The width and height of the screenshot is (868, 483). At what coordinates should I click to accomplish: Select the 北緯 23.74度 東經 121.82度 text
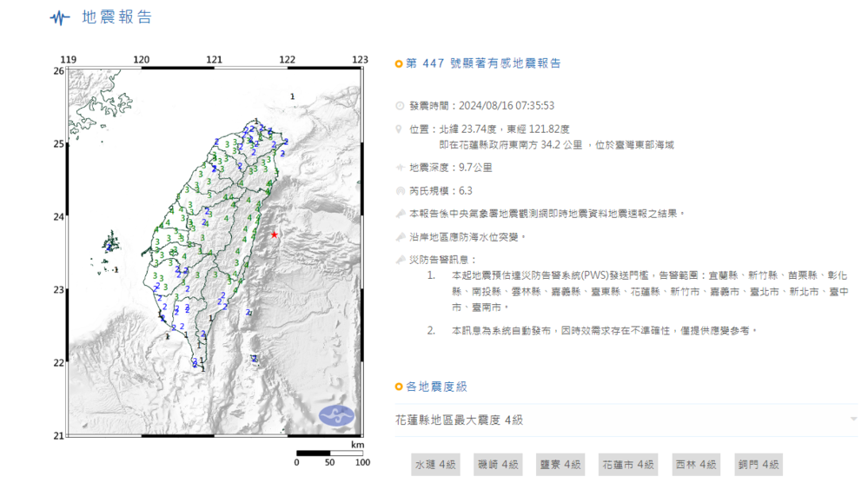tap(504, 129)
